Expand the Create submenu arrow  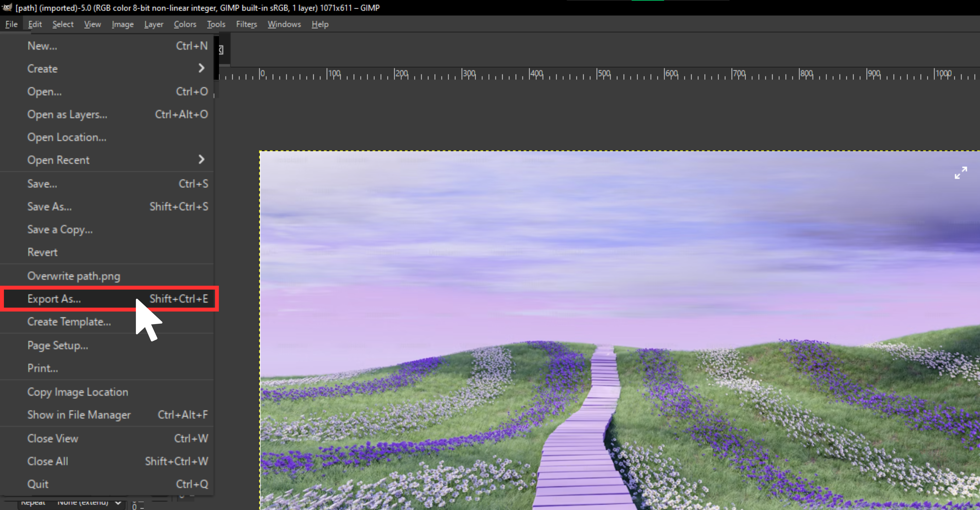coord(202,68)
